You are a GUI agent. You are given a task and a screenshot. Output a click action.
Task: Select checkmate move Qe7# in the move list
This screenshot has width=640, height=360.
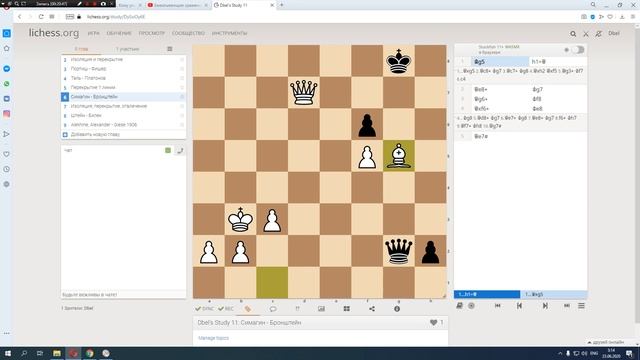click(x=500, y=136)
